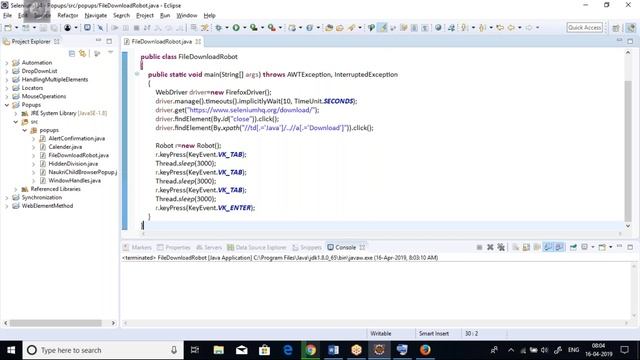Select the Synchronization project
The image size is (640, 360).
pyautogui.click(x=42, y=198)
